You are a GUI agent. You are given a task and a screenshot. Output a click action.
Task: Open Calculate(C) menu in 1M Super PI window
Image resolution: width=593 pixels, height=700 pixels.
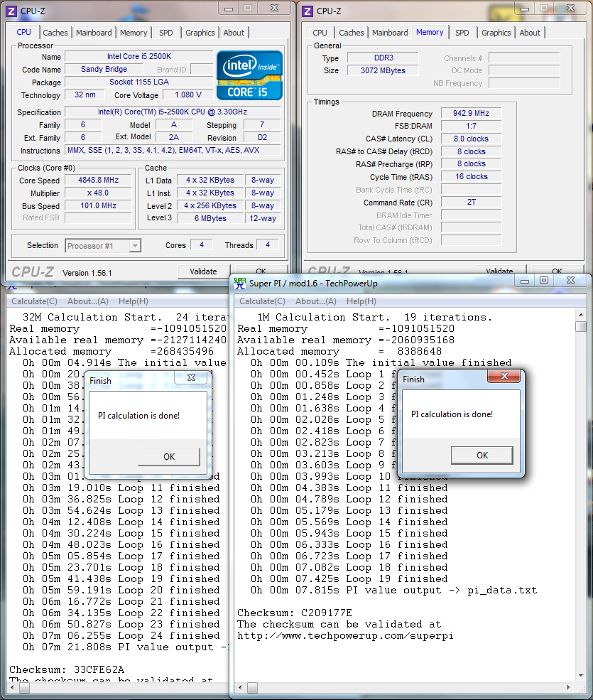point(262,301)
